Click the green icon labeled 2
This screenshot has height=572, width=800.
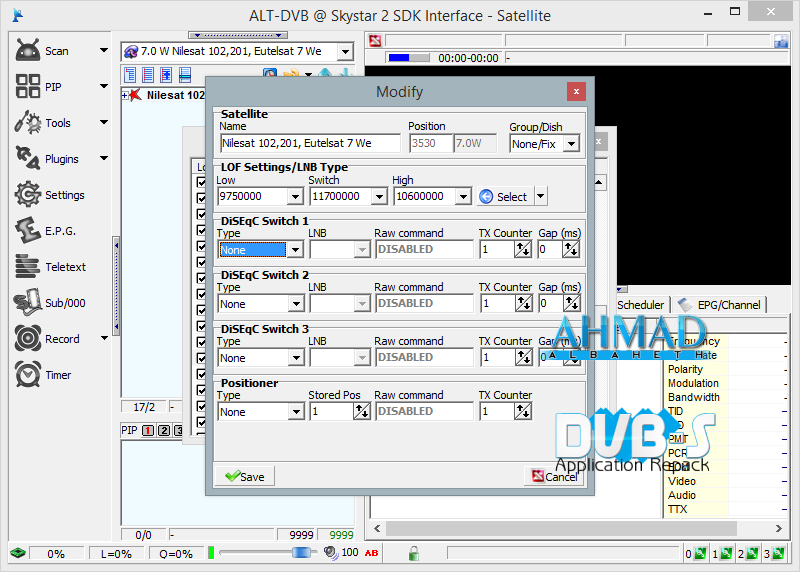pyautogui.click(x=752, y=554)
